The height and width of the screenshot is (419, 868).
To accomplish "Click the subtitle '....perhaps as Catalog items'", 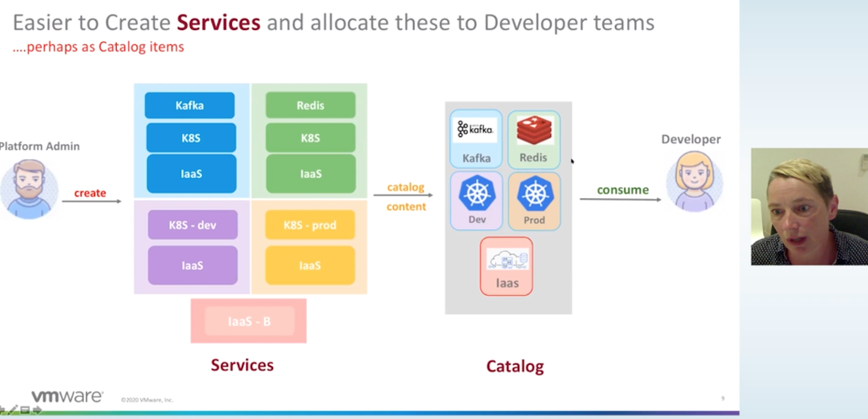I will [98, 47].
